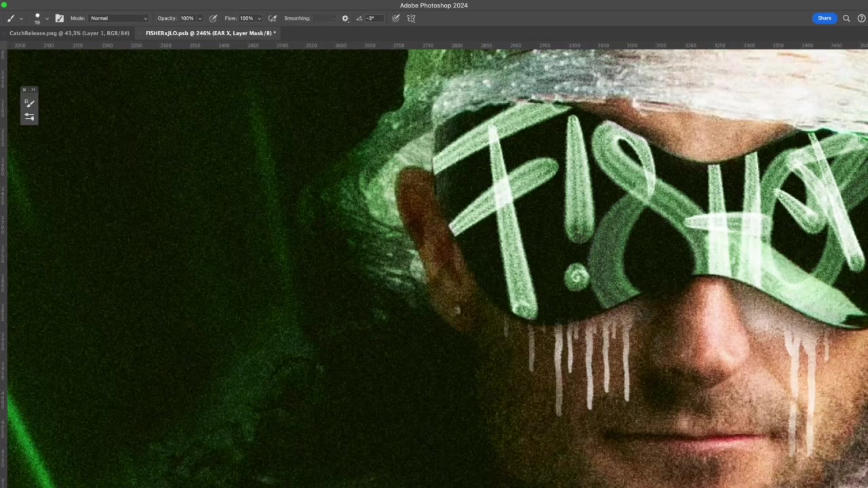Screen dimensions: 868x488
Task: Expand the floating panel dock with double arrows
Action: click(x=33, y=89)
